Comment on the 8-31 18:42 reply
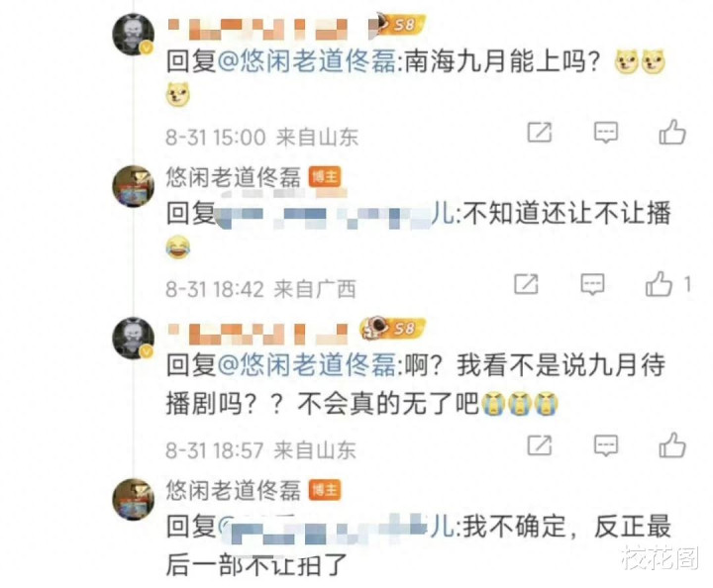This screenshot has width=713, height=588. coord(592,284)
